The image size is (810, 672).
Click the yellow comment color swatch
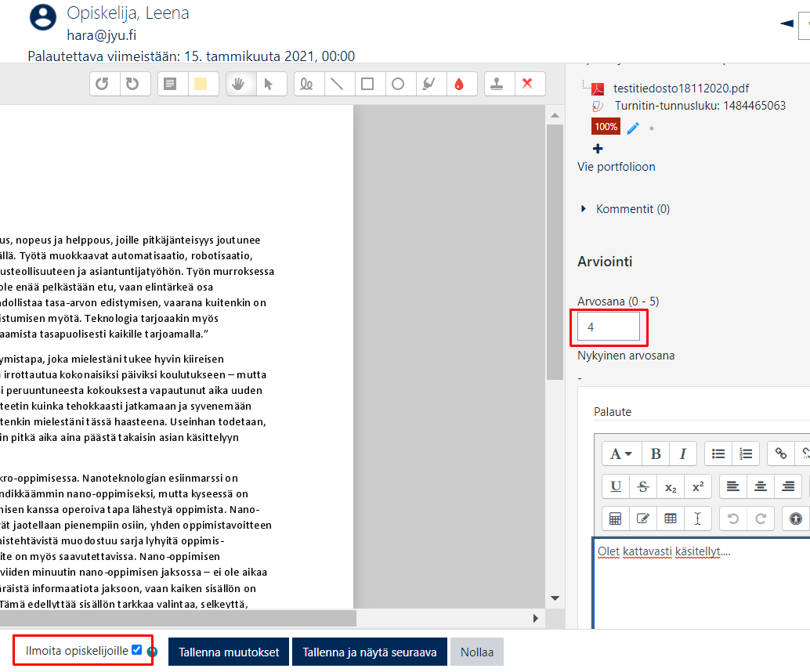(x=201, y=84)
